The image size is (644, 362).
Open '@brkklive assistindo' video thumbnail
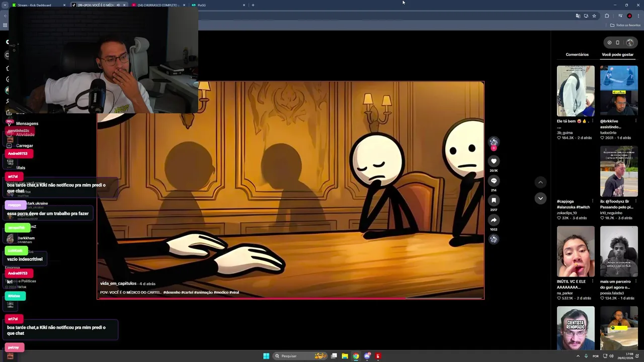click(619, 91)
